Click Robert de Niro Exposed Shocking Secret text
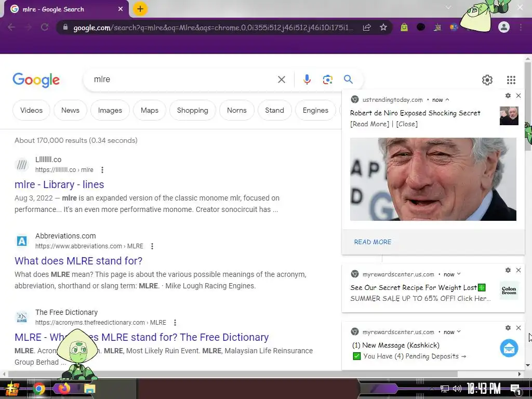532x399 pixels. pyautogui.click(x=415, y=113)
